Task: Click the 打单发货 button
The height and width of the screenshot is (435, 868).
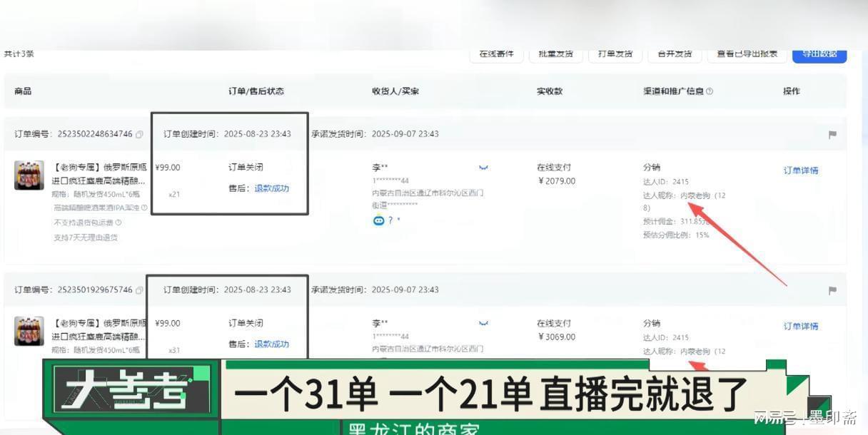Action: tap(615, 54)
